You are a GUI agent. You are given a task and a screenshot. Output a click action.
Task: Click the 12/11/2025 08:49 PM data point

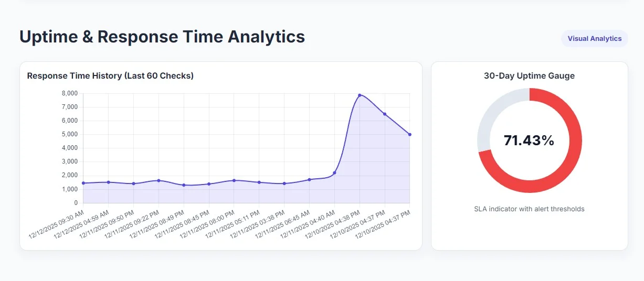[x=184, y=185]
